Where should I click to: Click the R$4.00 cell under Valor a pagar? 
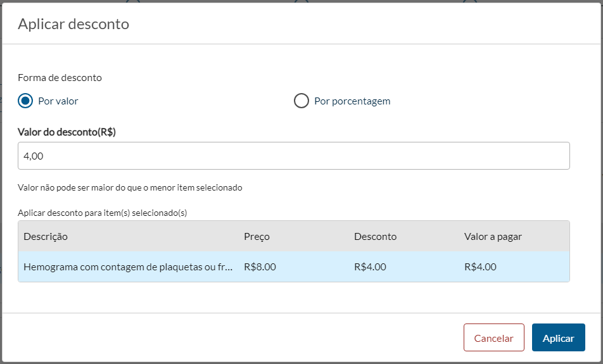point(480,267)
